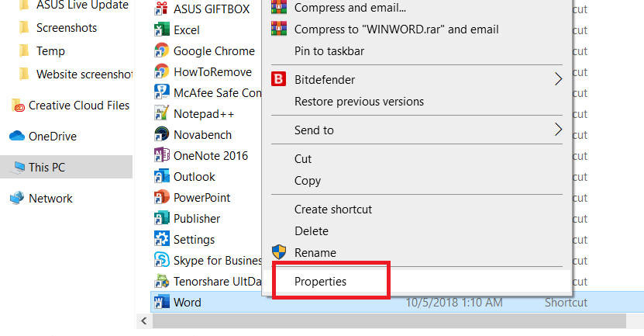
Task: Click the McAfee Safe Connect icon
Action: [161, 92]
